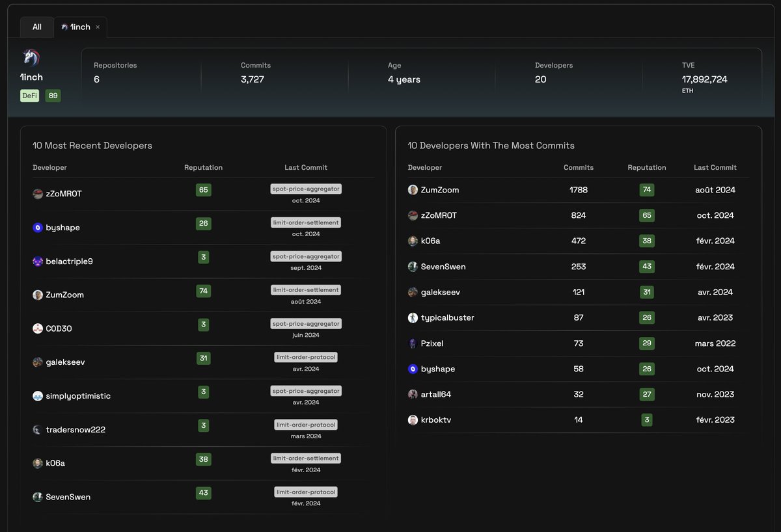Open k06a's limit-order-settlement repo tag
Viewport: 781px width, 532px height.
pos(306,458)
